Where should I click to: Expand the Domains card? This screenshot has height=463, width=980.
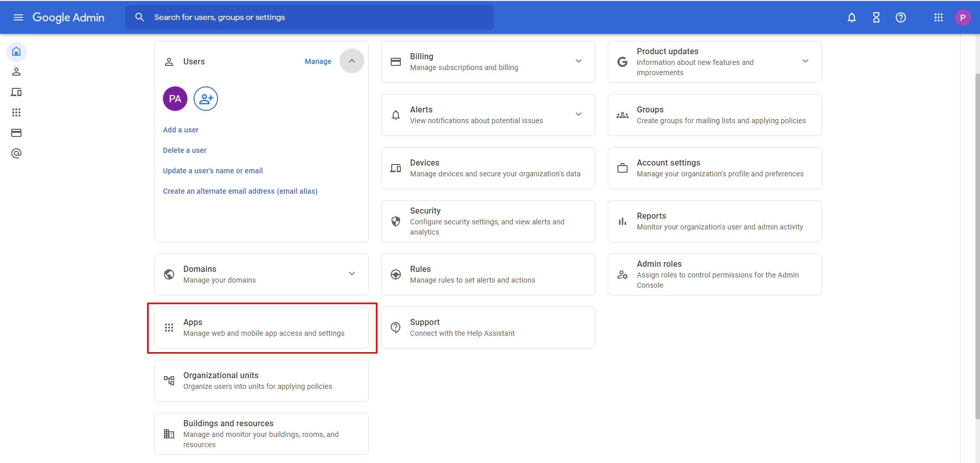point(352,274)
